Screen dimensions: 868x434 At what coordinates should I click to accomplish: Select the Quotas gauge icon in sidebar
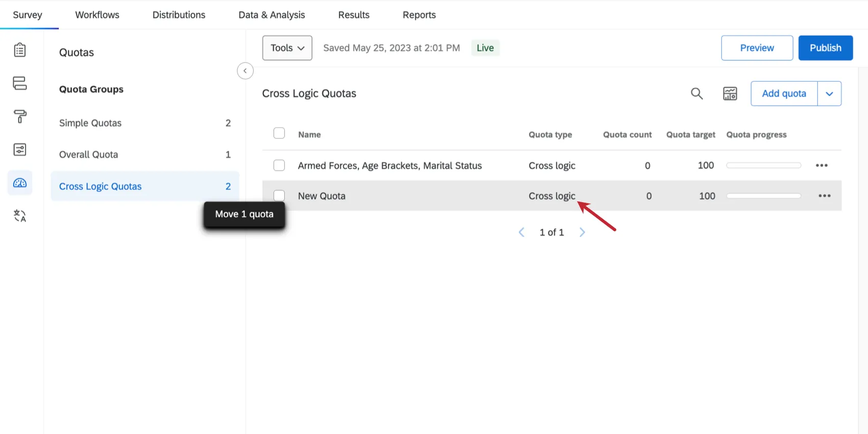(20, 183)
